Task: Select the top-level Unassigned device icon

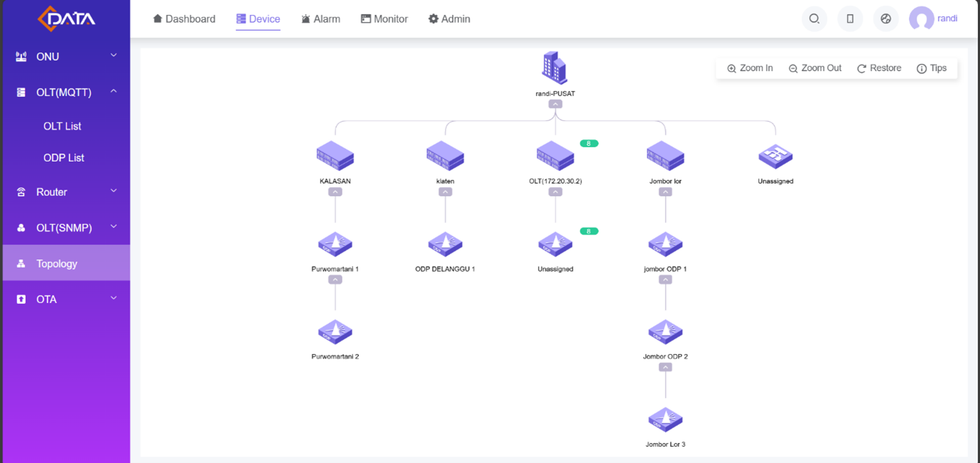Action: (775, 156)
